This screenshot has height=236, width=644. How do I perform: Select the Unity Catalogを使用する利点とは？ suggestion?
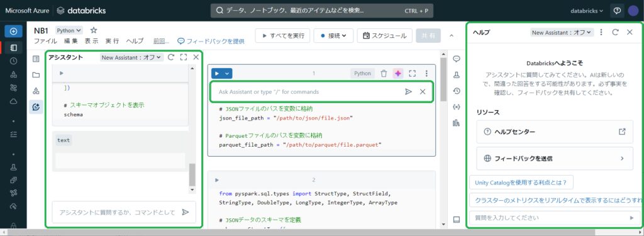pos(521,182)
